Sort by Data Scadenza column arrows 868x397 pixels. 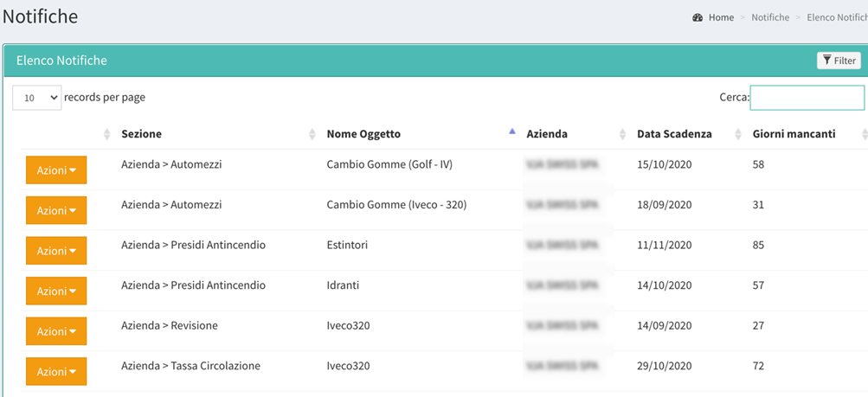tap(738, 134)
